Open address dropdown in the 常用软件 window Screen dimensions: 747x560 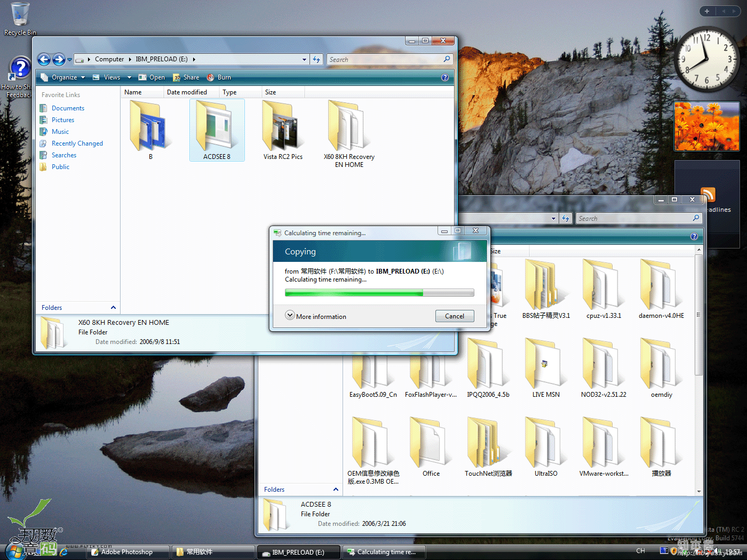(x=553, y=218)
